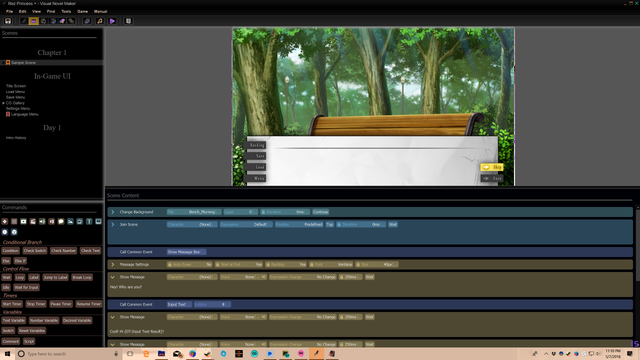Open the Edit menu
The width and height of the screenshot is (640, 360).
coord(22,11)
